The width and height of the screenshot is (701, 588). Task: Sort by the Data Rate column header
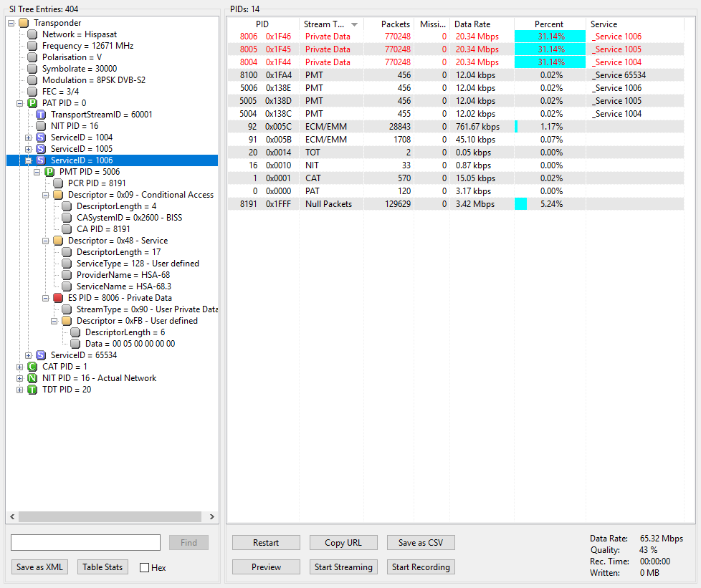click(482, 24)
